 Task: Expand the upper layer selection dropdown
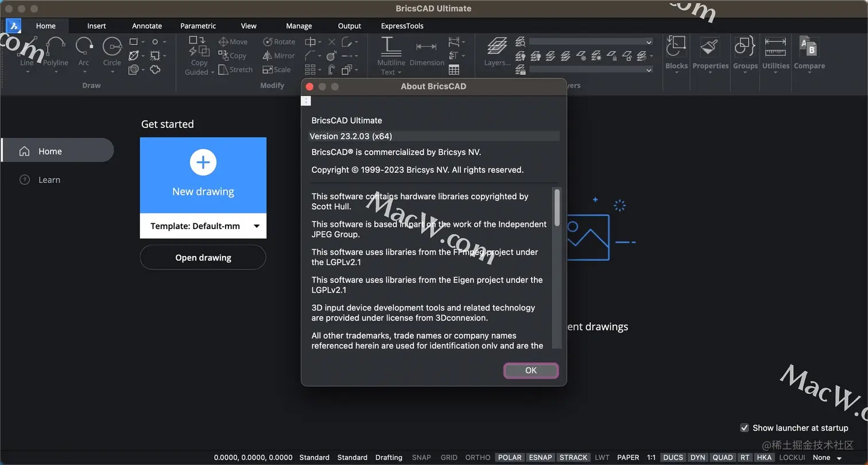pos(649,42)
